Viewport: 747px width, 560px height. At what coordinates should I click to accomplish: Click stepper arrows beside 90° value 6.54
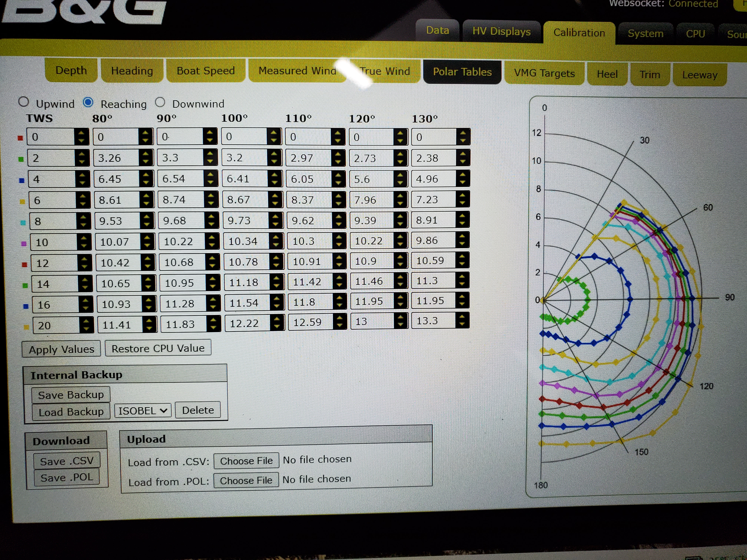[211, 179]
